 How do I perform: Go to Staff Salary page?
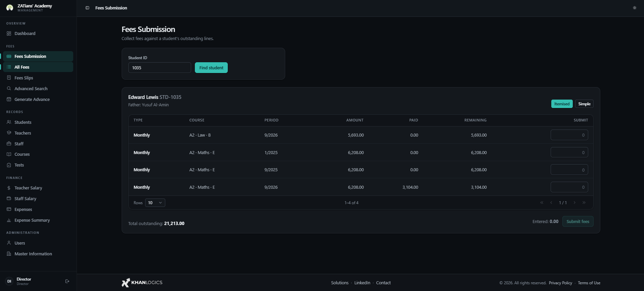pos(38,198)
